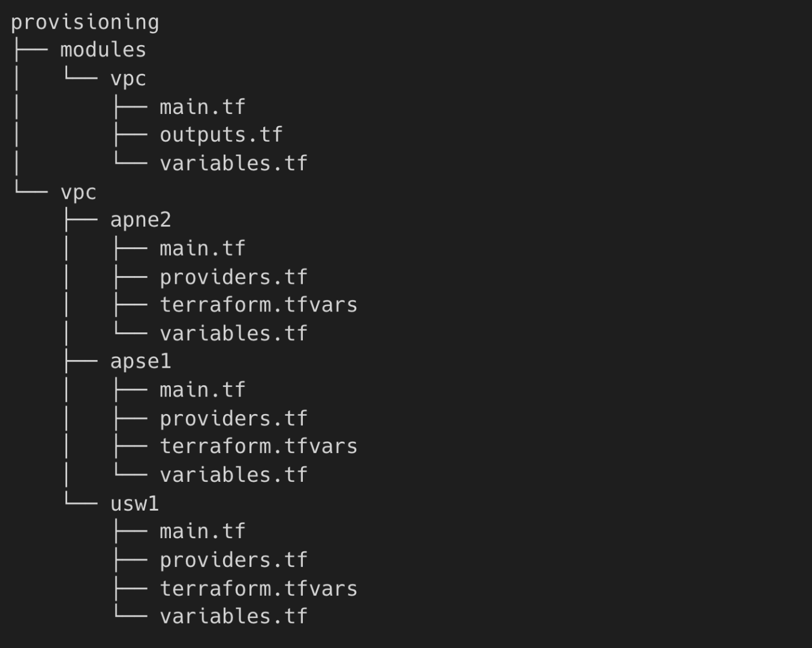Viewport: 812px width, 648px height.
Task: Select the apse1 region folder
Action: click(140, 361)
